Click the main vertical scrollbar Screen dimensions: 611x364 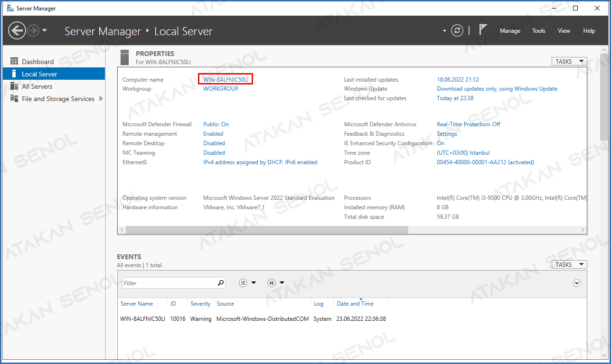[604, 96]
